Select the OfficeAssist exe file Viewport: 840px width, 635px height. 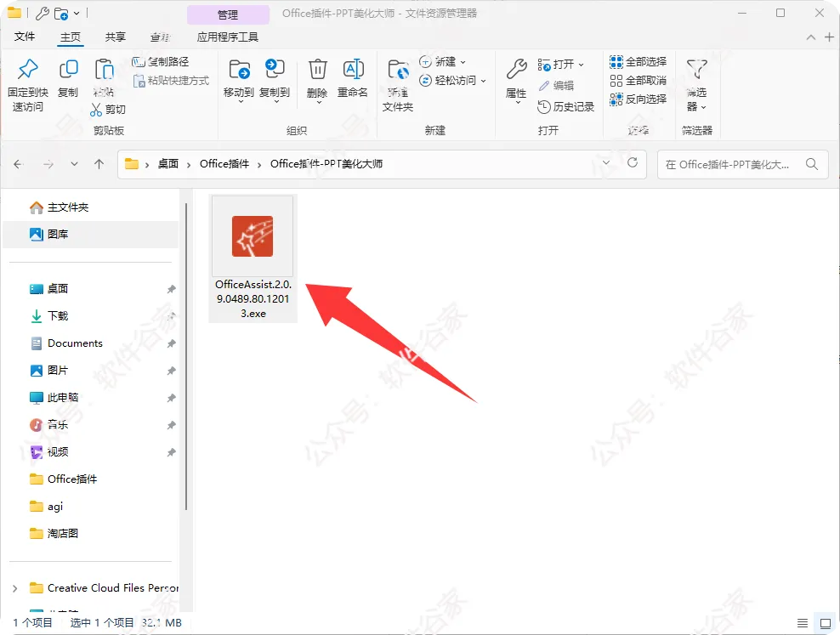click(x=253, y=258)
